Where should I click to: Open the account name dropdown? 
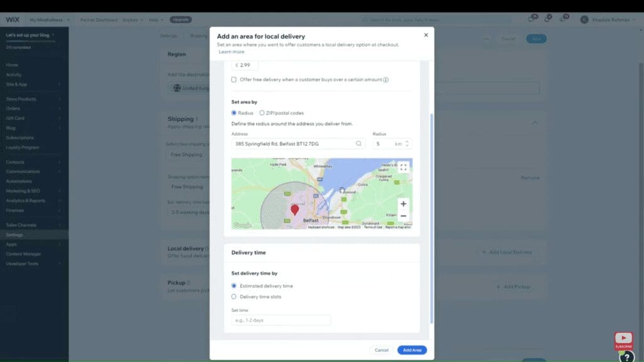tap(613, 19)
